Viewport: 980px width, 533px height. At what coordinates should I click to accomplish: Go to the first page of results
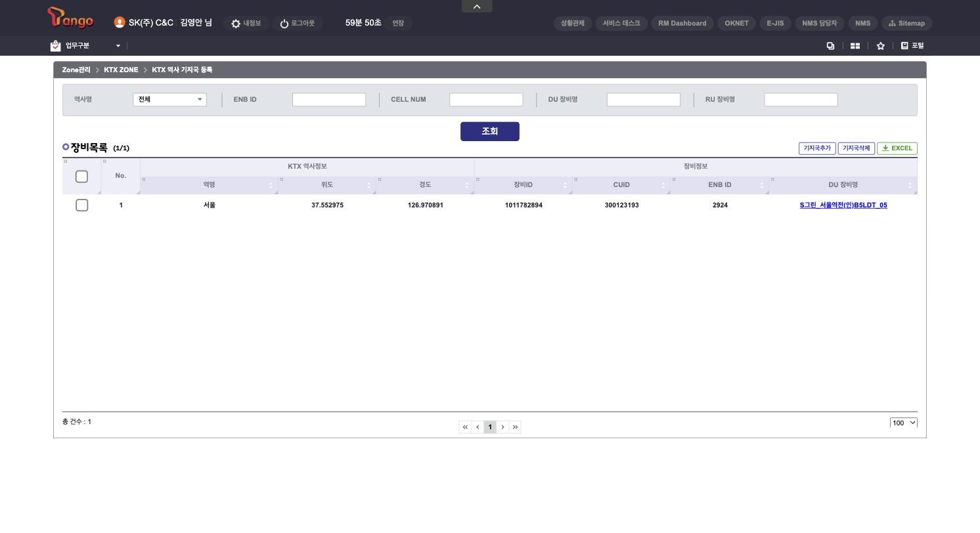pyautogui.click(x=465, y=427)
